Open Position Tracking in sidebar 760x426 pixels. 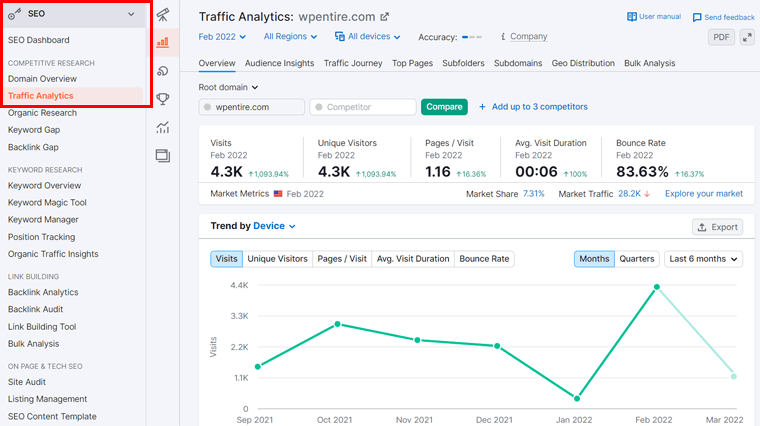[41, 237]
